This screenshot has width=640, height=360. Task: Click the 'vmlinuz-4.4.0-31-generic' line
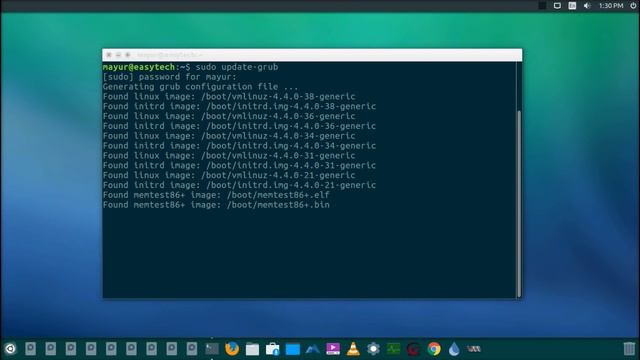[x=229, y=156]
